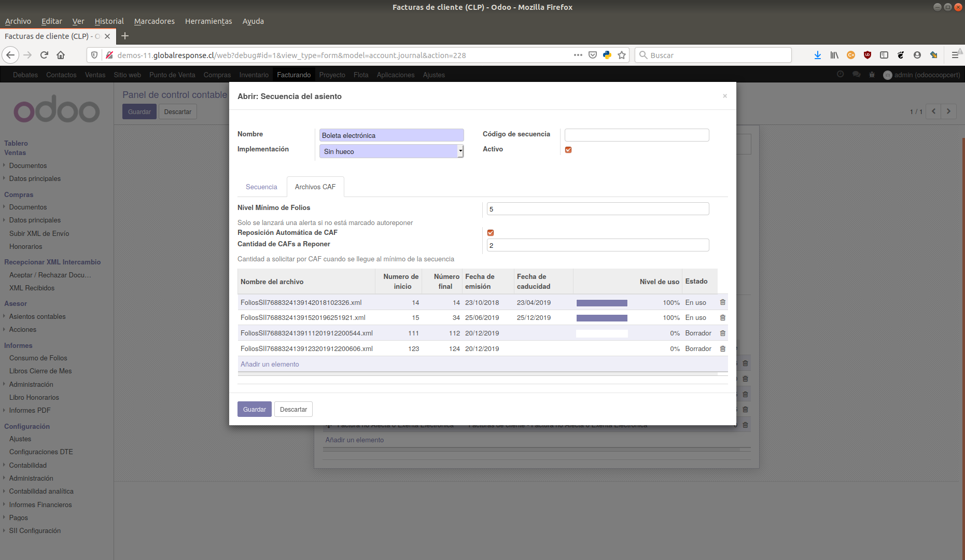Image resolution: width=965 pixels, height=560 pixels.
Task: Open the conversations chat icon in Odoo topbar
Action: click(856, 74)
